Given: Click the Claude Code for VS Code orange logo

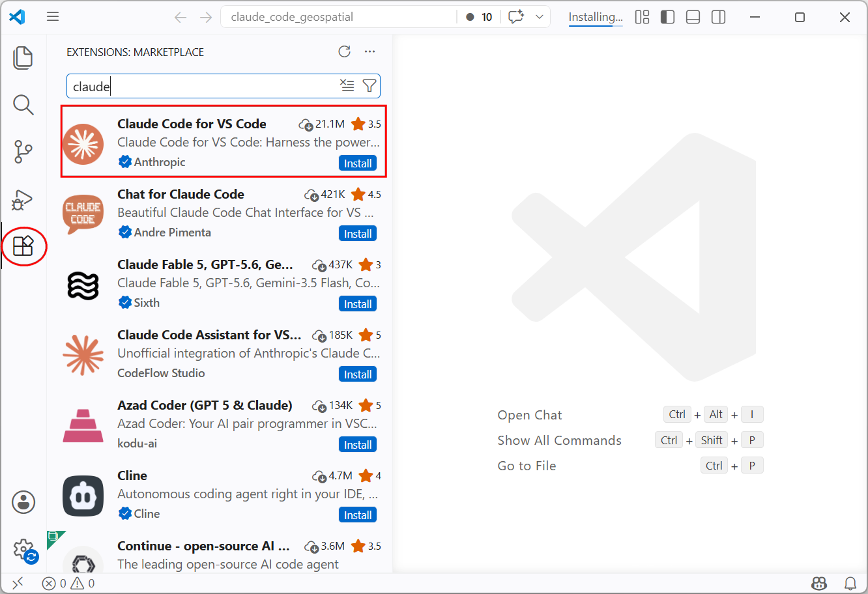Looking at the screenshot, I should click(83, 144).
